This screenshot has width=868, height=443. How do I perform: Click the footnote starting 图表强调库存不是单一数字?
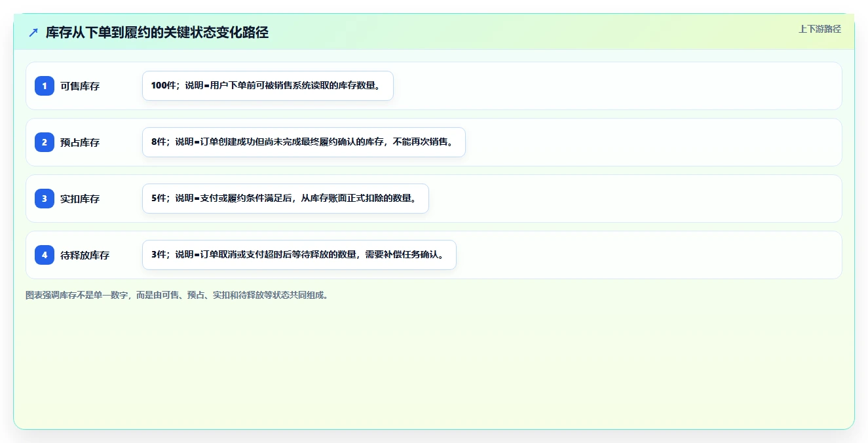178,296
